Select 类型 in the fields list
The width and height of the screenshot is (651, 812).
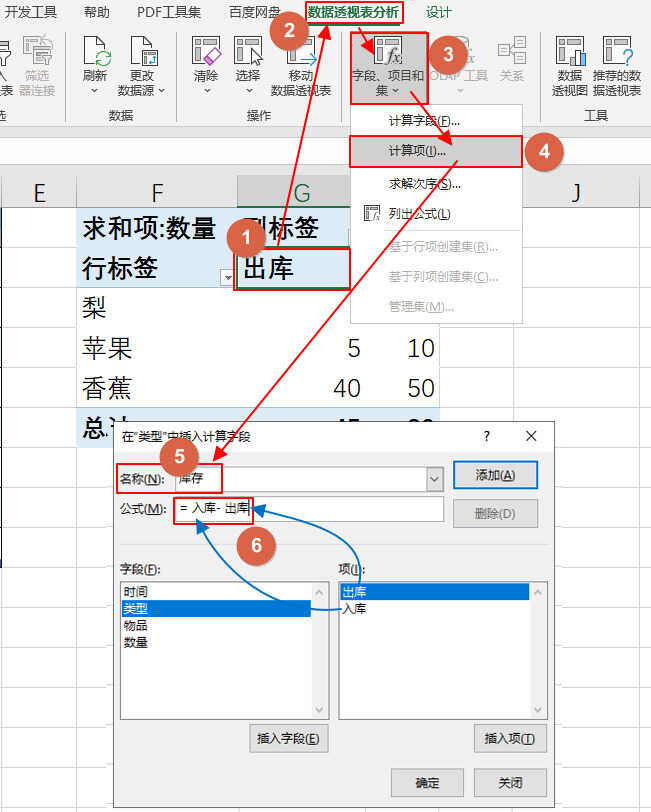tap(216, 608)
